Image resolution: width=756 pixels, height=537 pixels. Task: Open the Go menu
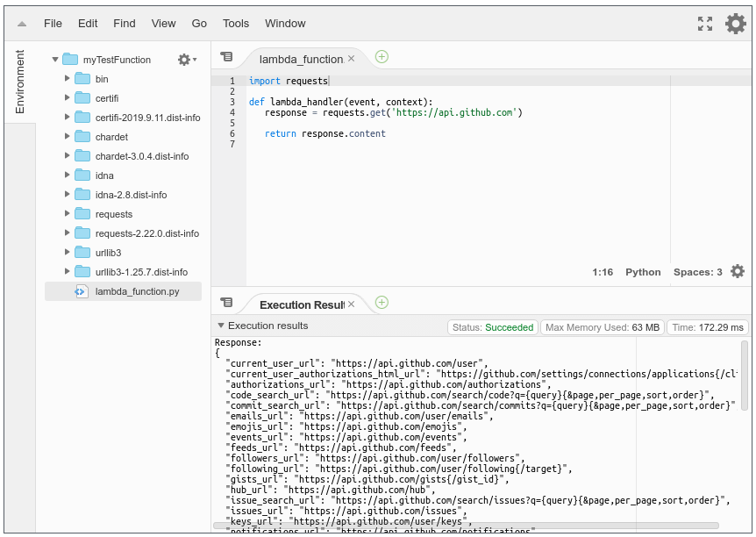[x=199, y=23]
